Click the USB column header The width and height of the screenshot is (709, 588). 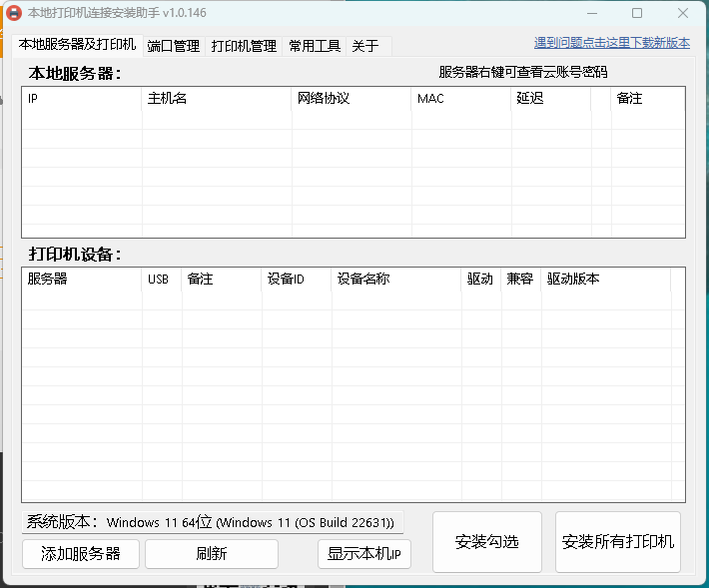162,279
